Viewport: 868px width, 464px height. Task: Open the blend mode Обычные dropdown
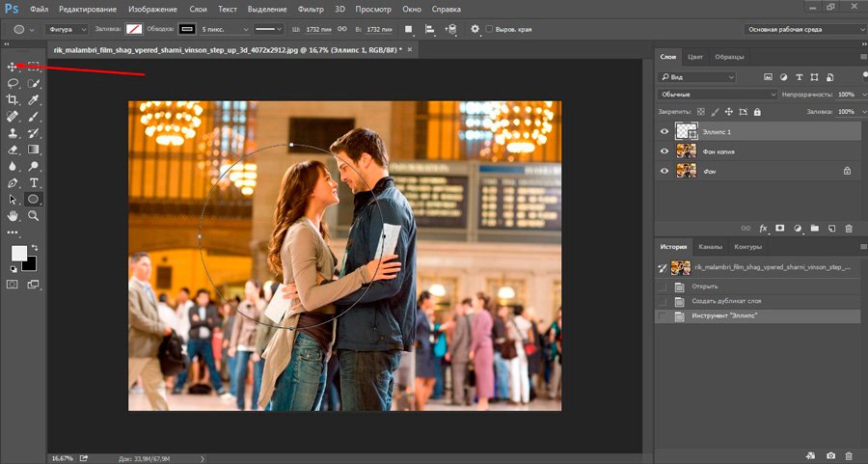tap(718, 95)
